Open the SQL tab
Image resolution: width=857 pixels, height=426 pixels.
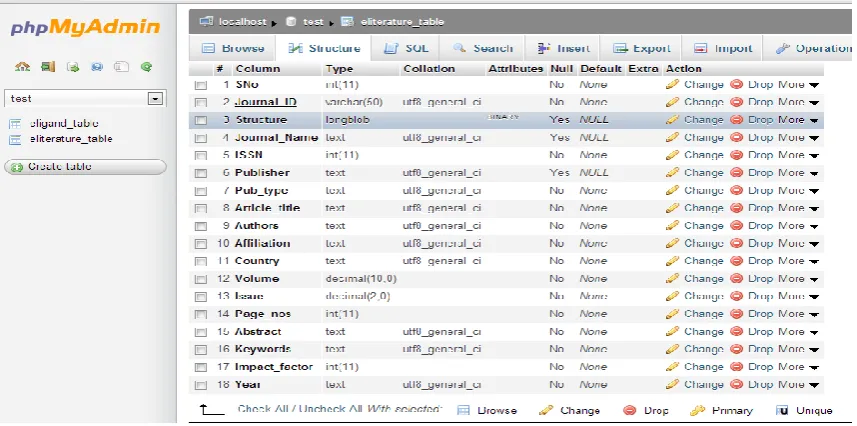pyautogui.click(x=406, y=48)
